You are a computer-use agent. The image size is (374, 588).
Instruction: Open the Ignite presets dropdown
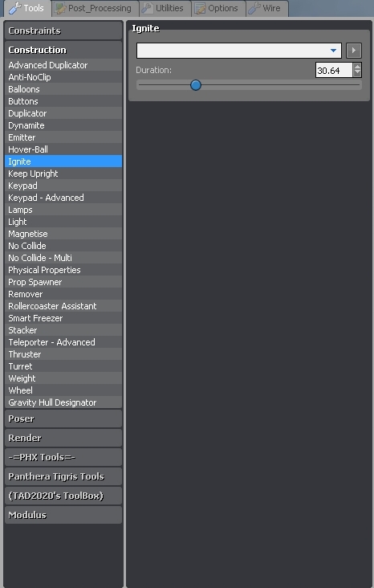239,51
